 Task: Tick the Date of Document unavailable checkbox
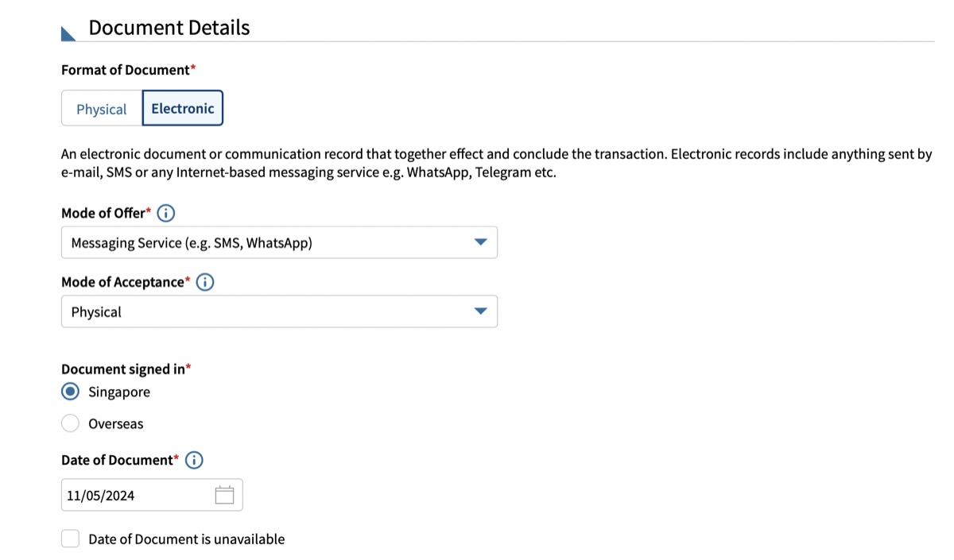tap(70, 539)
